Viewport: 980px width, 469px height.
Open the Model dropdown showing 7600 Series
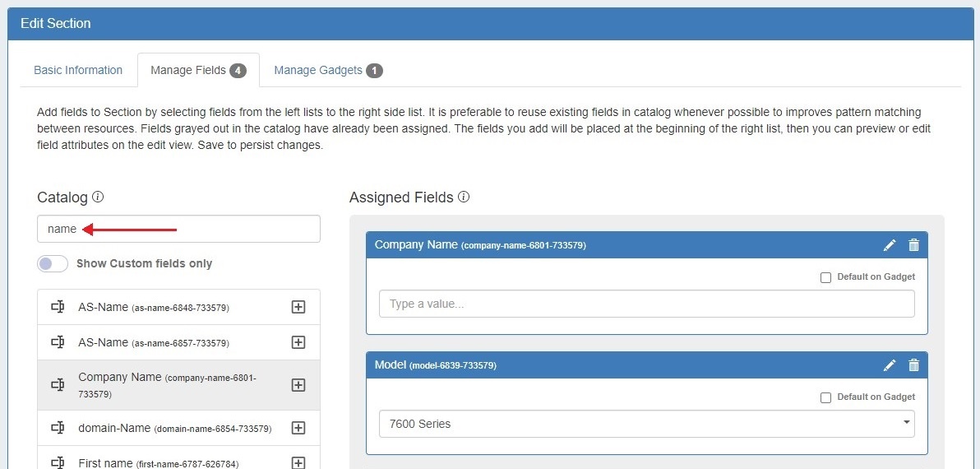[x=646, y=424]
